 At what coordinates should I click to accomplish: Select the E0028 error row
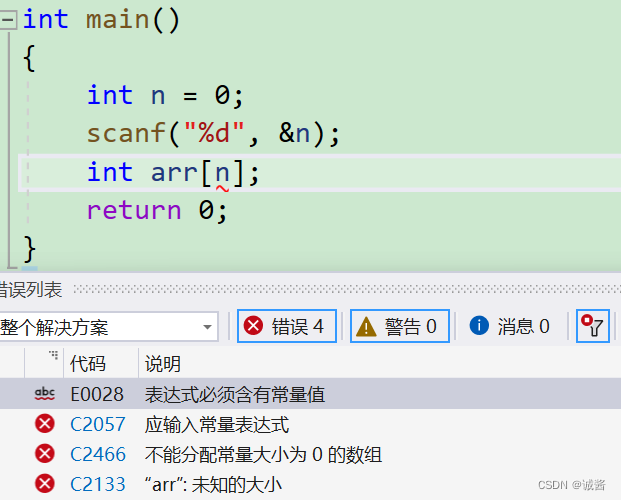310,394
